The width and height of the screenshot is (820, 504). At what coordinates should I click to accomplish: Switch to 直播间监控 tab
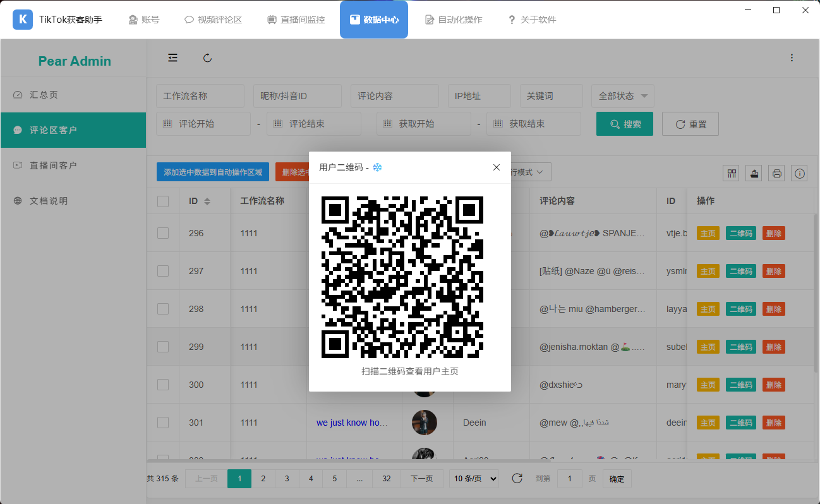(x=296, y=20)
